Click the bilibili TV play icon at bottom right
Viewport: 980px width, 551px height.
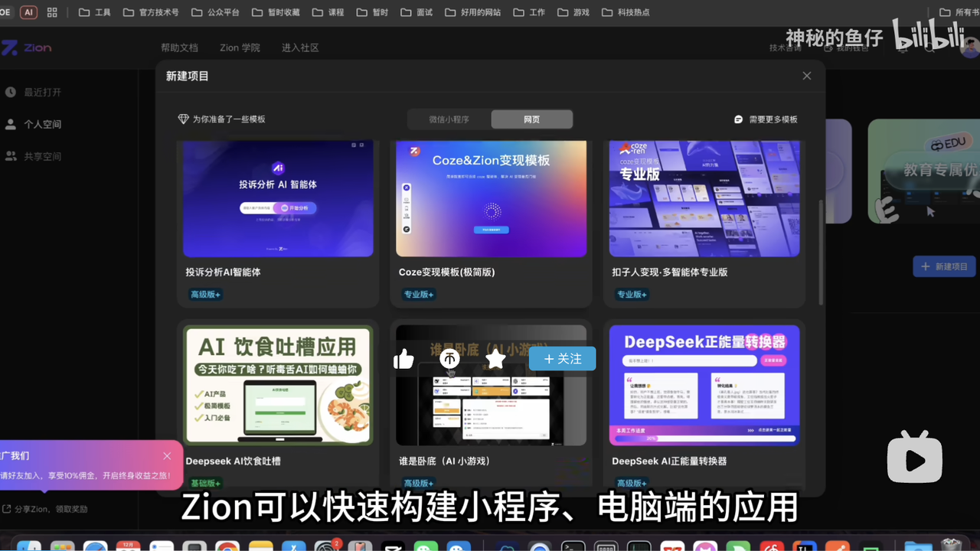click(x=914, y=457)
